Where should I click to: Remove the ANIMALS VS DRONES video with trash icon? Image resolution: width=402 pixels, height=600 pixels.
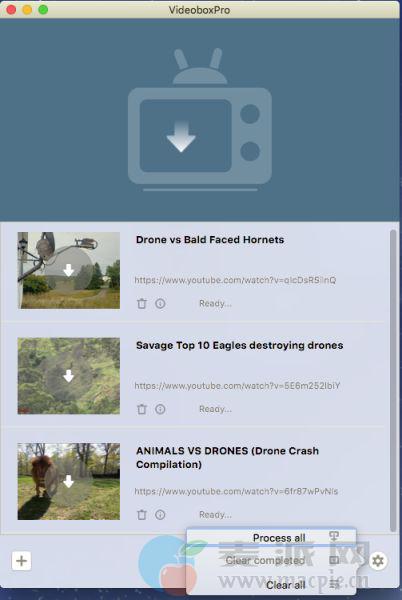coord(142,515)
